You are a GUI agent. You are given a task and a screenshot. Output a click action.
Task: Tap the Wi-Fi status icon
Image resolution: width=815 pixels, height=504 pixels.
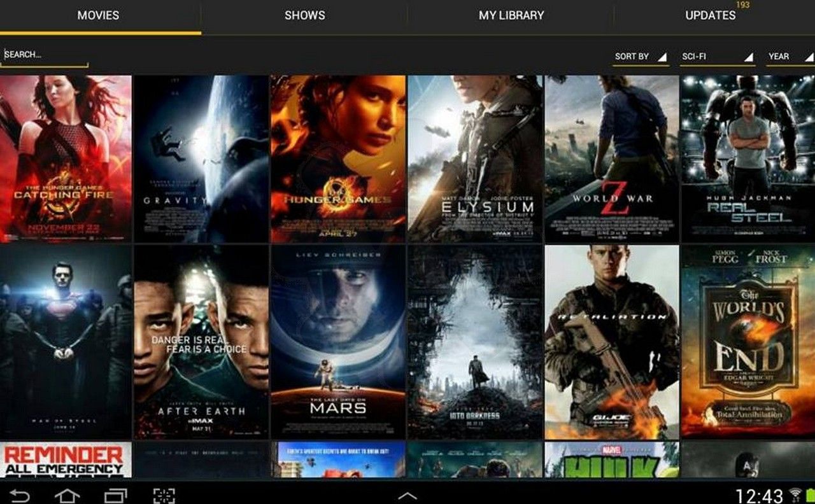coord(795,494)
